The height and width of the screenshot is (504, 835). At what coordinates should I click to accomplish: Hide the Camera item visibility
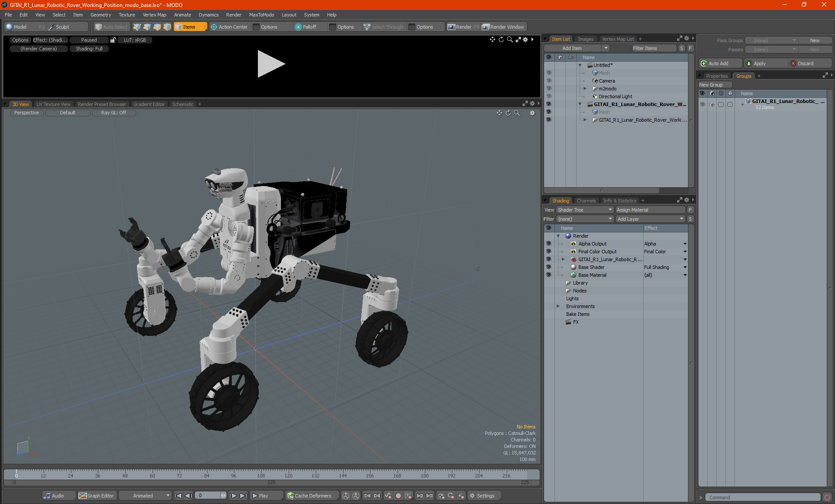548,81
